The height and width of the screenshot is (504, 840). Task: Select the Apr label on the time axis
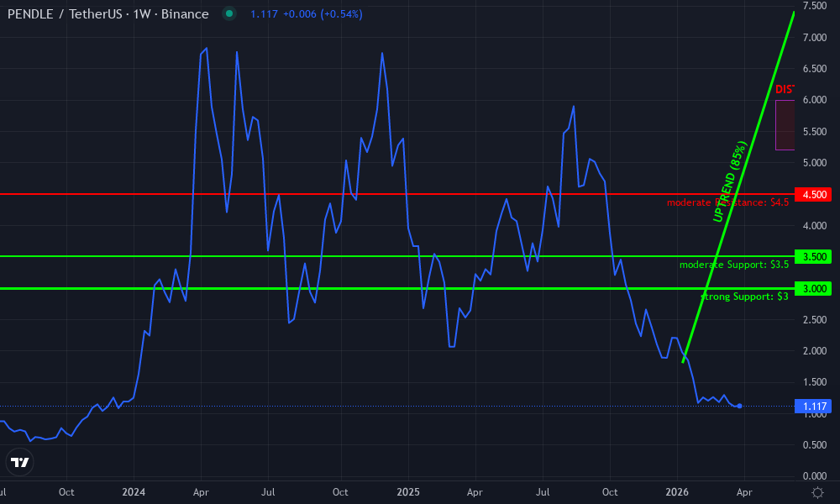point(743,493)
